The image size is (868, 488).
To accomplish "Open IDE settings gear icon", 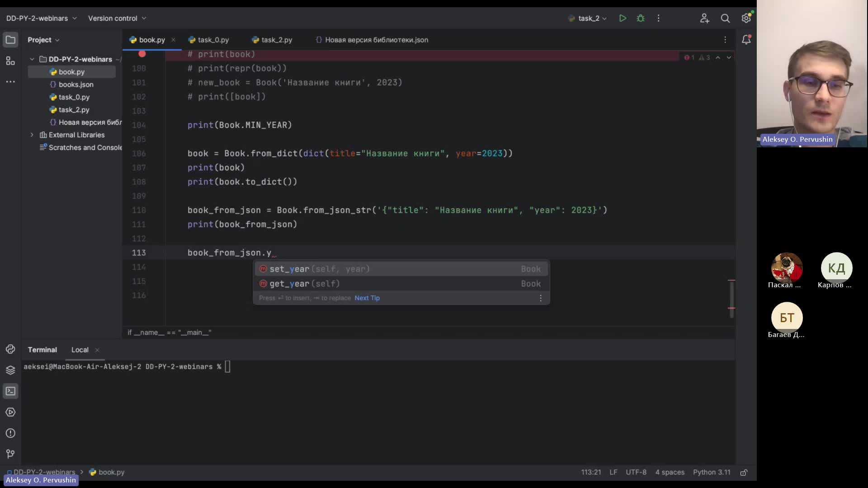I will [x=746, y=18].
